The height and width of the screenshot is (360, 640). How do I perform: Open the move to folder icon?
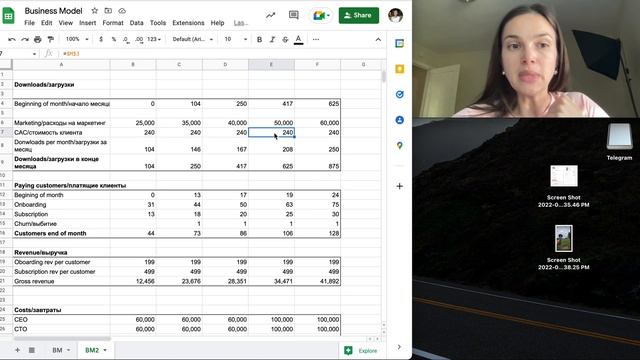point(108,11)
